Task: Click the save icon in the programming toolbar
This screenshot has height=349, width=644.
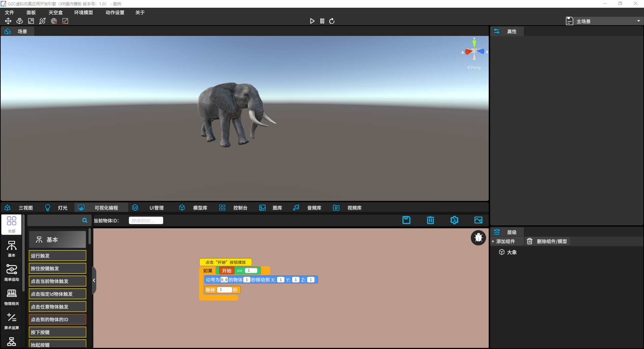Action: point(406,220)
